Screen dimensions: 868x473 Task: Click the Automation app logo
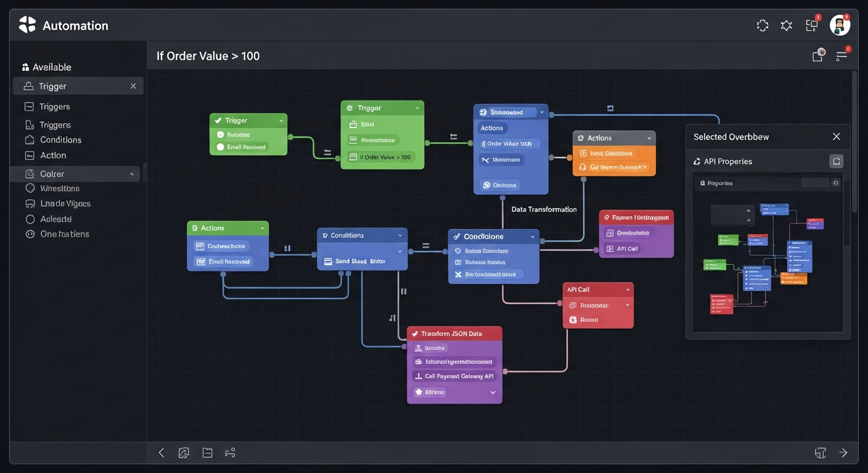tap(27, 25)
